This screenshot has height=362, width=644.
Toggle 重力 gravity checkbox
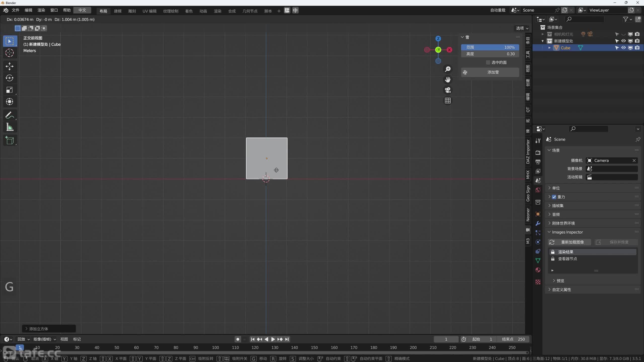[554, 197]
